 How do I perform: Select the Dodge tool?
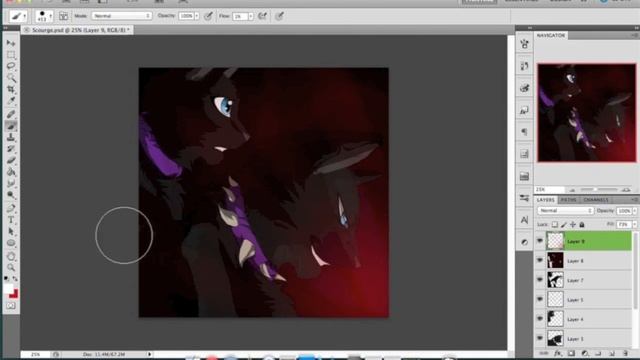tap(11, 194)
